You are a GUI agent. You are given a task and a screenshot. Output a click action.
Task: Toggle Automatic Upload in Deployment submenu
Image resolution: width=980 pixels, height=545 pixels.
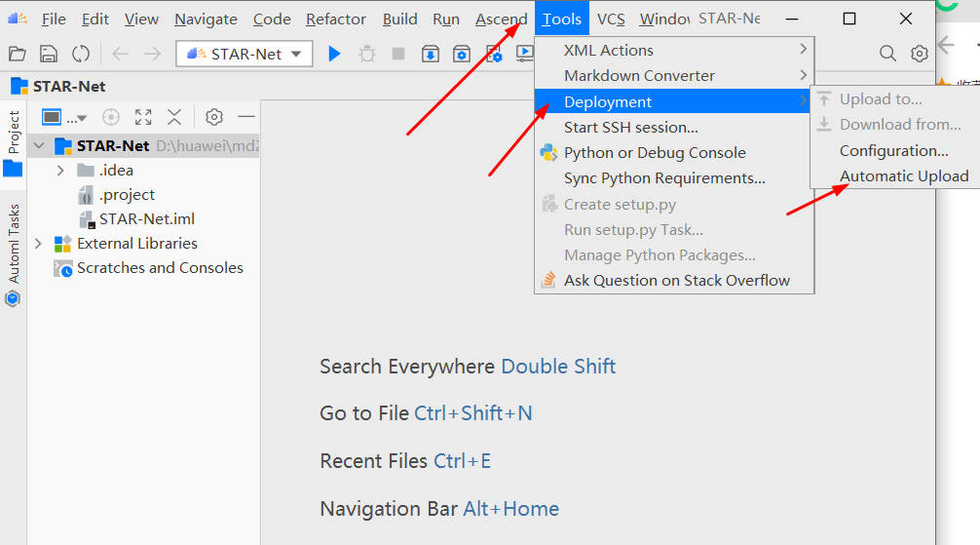(904, 176)
